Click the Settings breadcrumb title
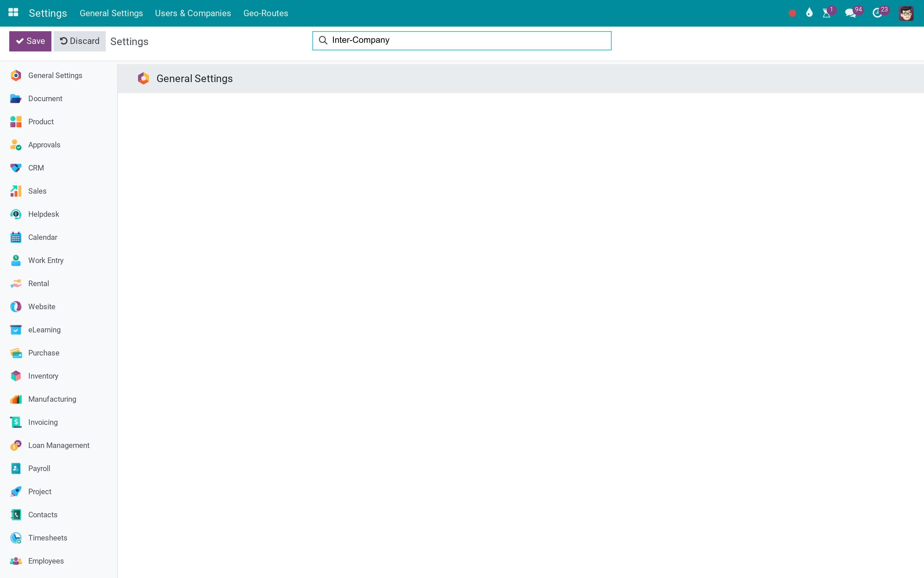924x578 pixels. pos(129,42)
